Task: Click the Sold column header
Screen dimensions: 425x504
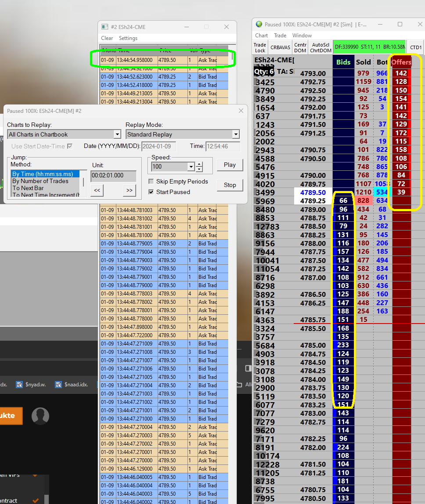Action: click(363, 62)
